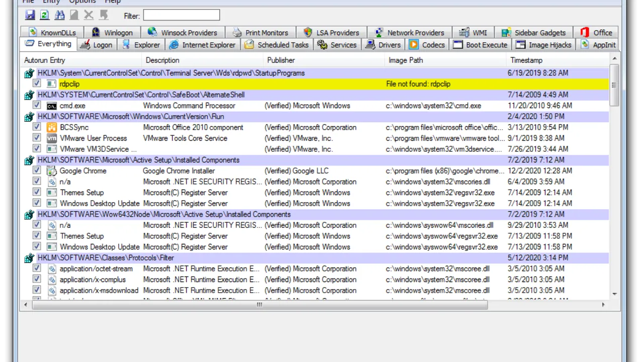Click inside the Filter text box
Viewport: 644px width, 362px height.
[x=181, y=15]
